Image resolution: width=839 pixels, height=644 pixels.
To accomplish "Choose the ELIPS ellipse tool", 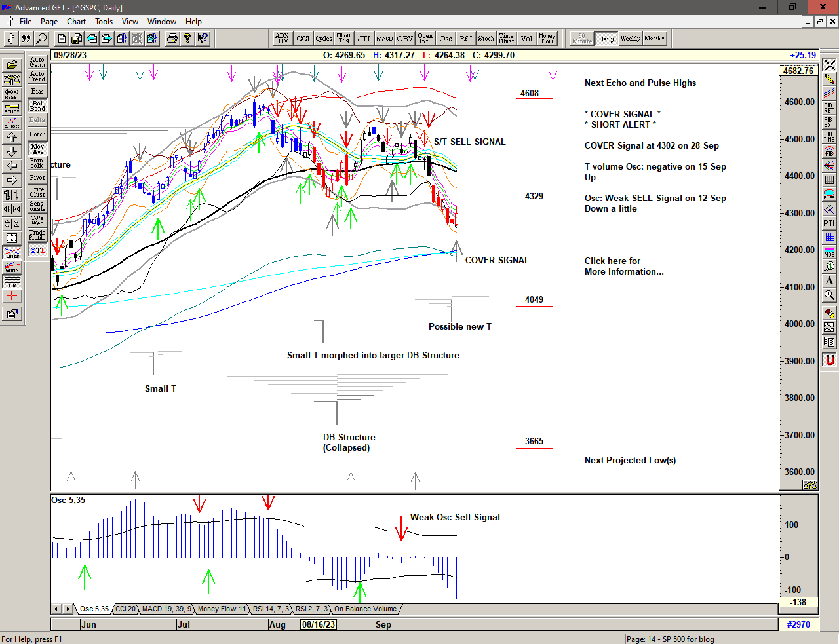I will (x=829, y=195).
